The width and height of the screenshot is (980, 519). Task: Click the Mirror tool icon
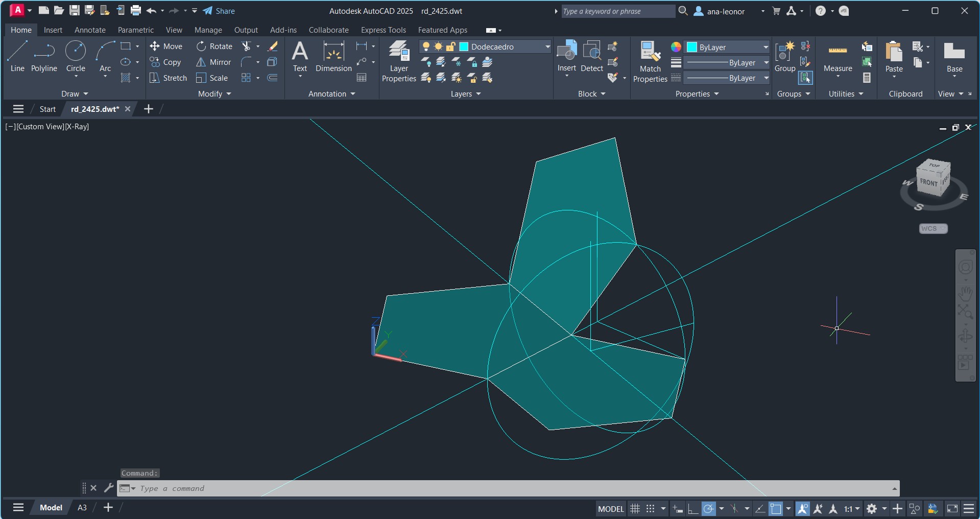[x=201, y=62]
